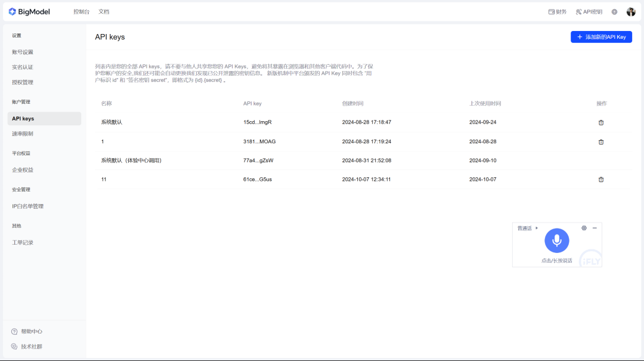Open 企业权益 sidebar item
Viewport: 644px width, 361px height.
point(23,170)
